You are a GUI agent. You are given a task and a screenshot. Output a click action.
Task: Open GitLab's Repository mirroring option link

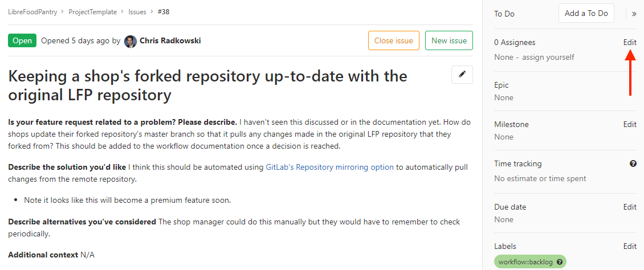[330, 167]
